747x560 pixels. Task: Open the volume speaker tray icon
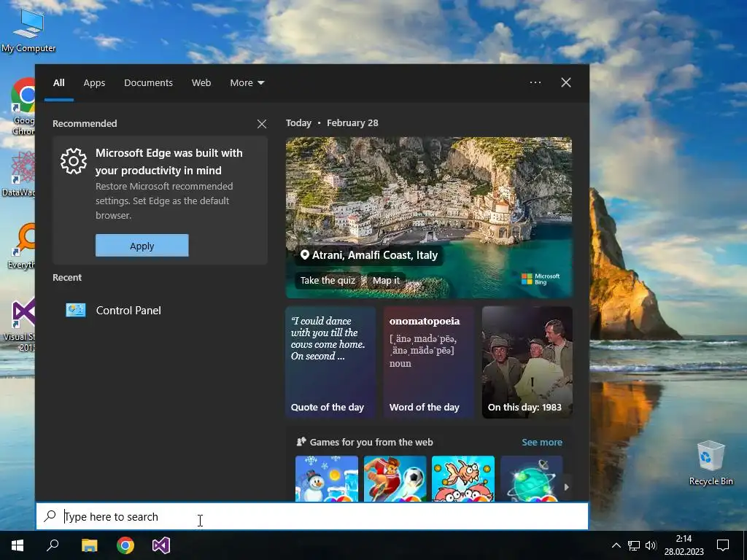point(651,545)
